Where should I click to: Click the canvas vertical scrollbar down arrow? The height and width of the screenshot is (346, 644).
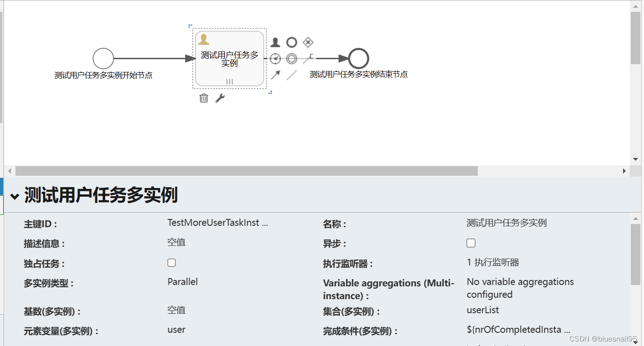635,159
